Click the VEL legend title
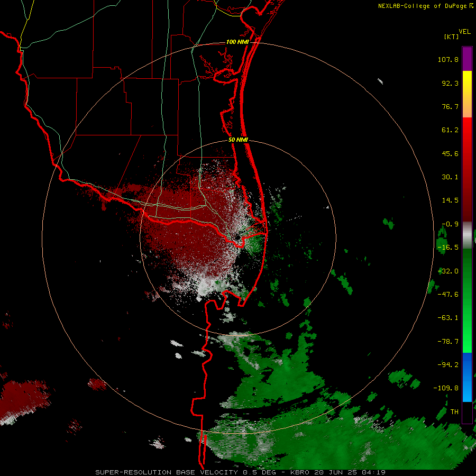 coord(464,31)
